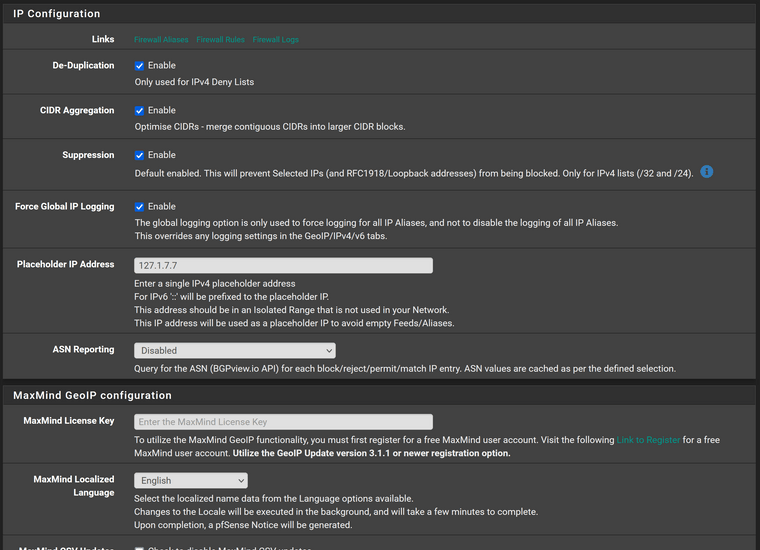
Task: Open the Firewall Rules link
Action: point(220,40)
